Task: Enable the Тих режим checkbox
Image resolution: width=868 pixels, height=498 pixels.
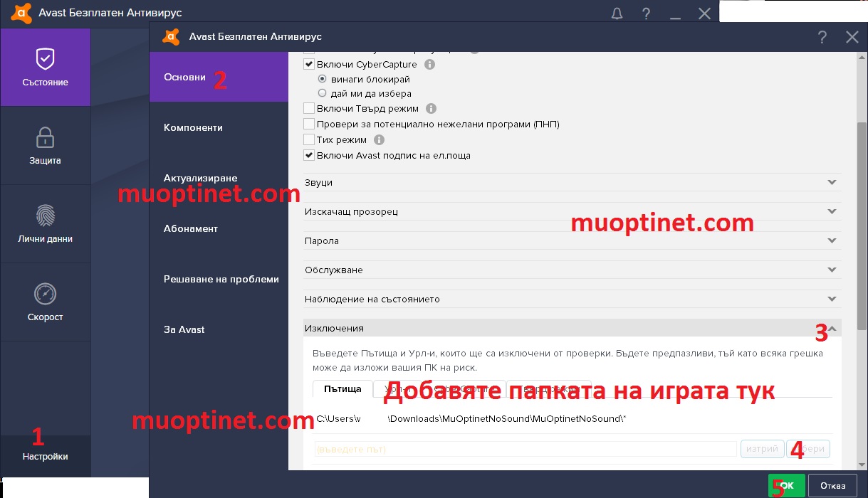Action: point(309,140)
